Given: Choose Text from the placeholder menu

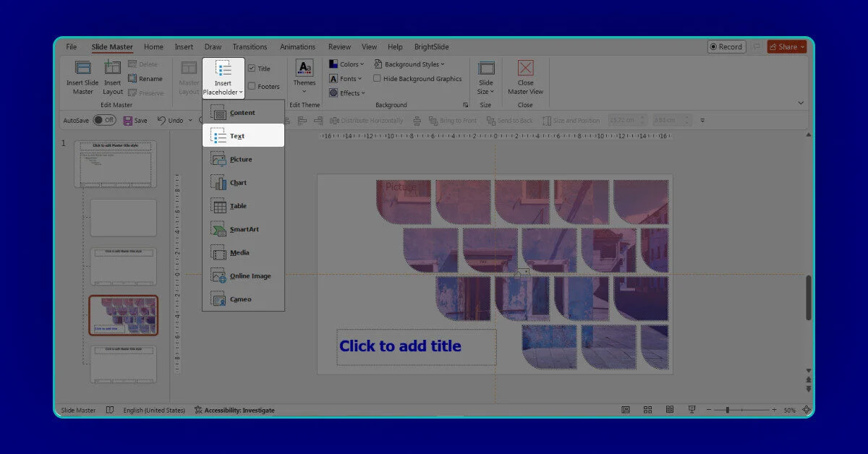Looking at the screenshot, I should tap(237, 136).
